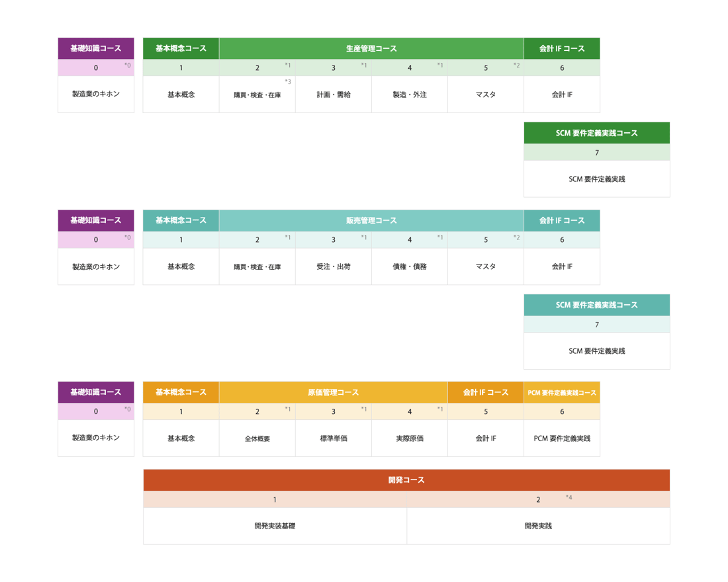Select the orange 開発コース header
The height and width of the screenshot is (582, 728).
point(406,480)
